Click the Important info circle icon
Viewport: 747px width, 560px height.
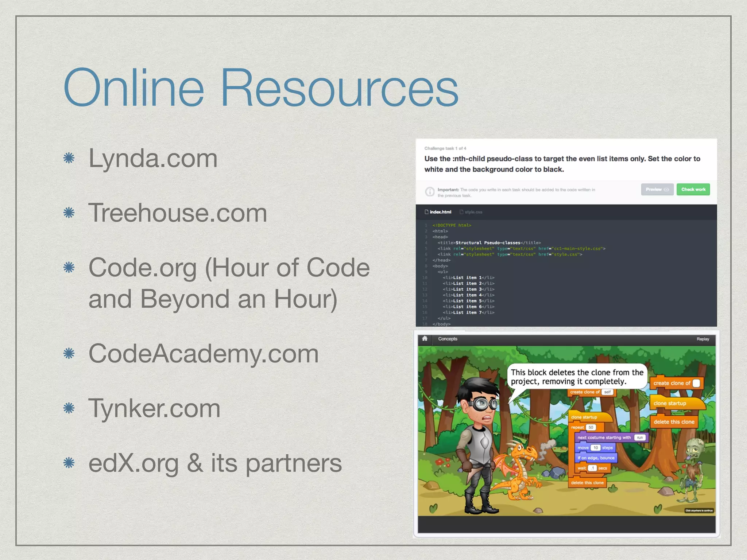pos(430,191)
